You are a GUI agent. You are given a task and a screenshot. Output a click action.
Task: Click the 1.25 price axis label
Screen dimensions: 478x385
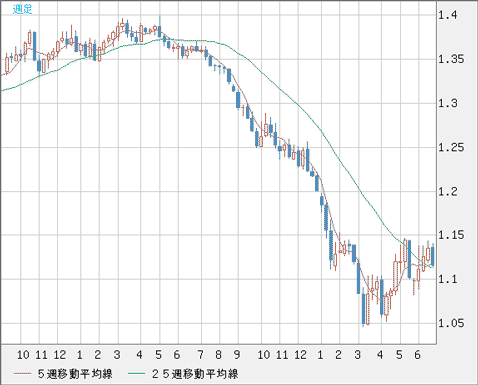(451, 147)
